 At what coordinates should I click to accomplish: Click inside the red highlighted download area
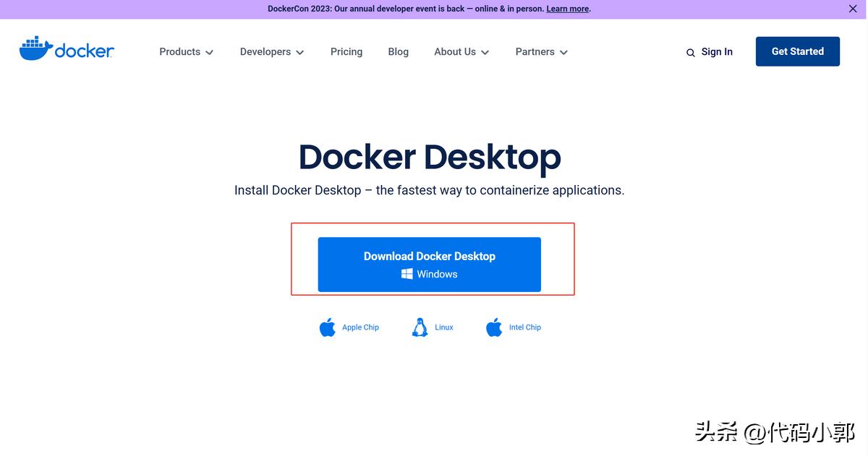pos(429,259)
